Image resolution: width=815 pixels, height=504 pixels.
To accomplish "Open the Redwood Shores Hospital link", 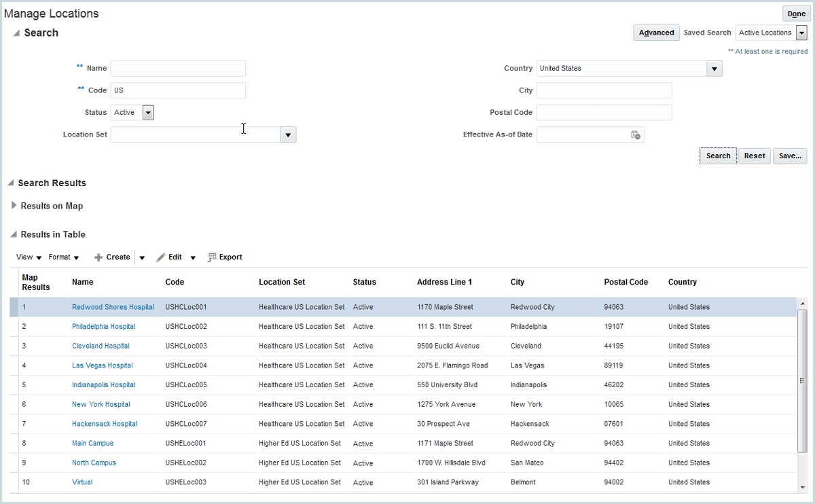I will (x=113, y=307).
